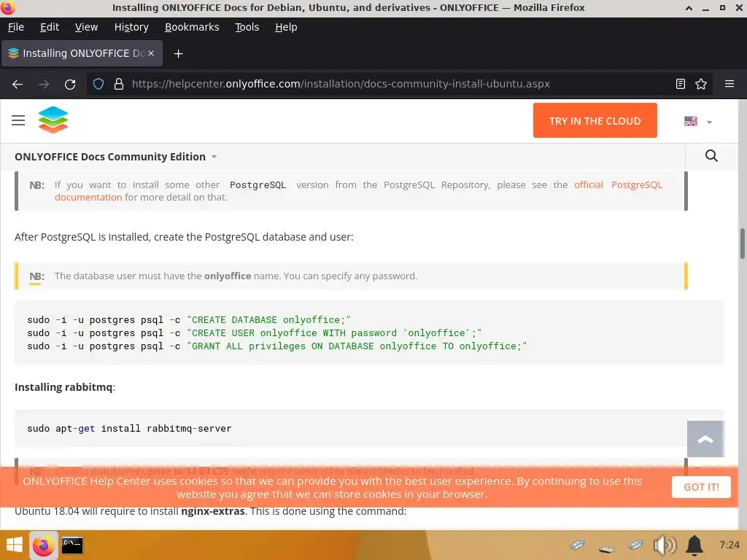The image size is (747, 560).
Task: Click the apt-get install rabbitmq-server command
Action: 129,429
